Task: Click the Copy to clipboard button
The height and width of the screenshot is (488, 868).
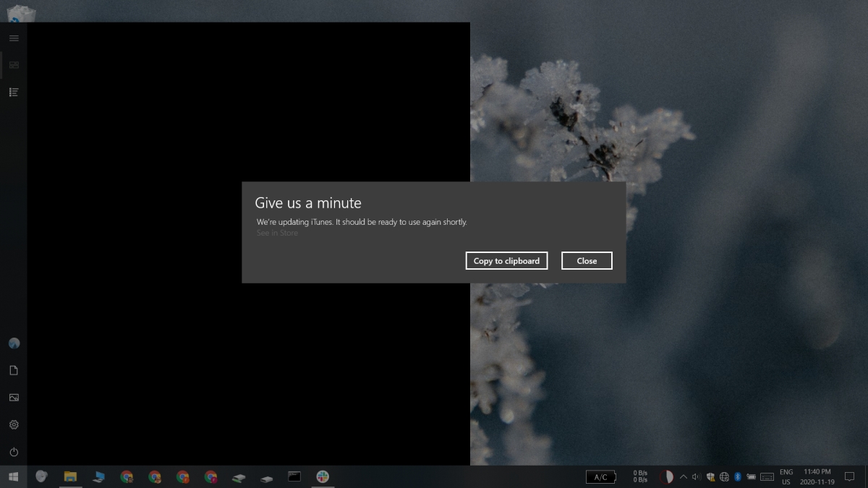Action: (x=506, y=261)
